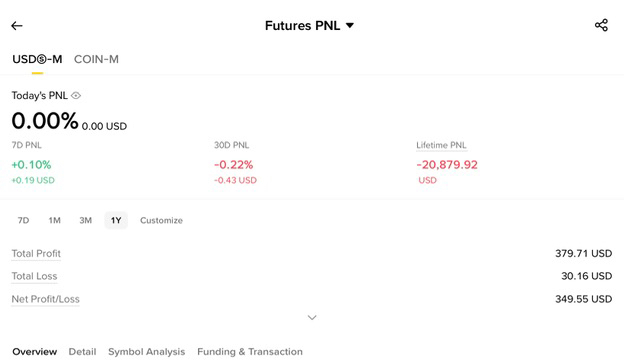Open the Symbol Analysis tab
The height and width of the screenshot is (360, 624).
point(146,352)
